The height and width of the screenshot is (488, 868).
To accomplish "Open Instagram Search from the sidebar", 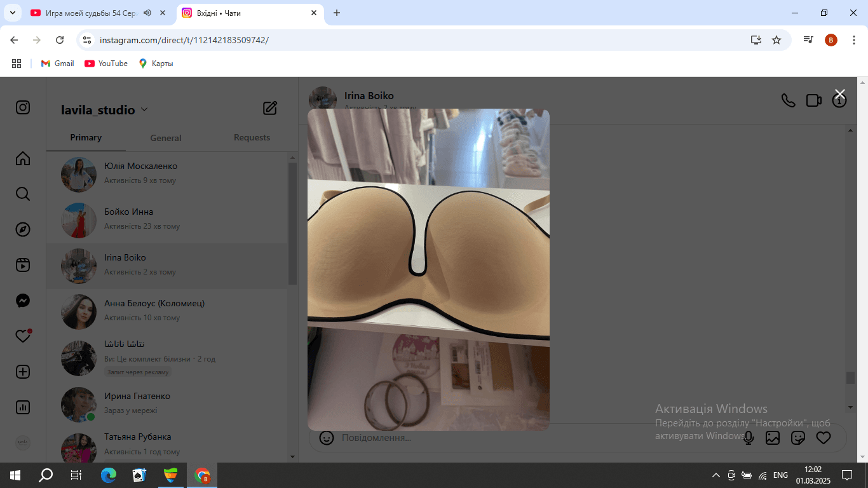I will click(x=23, y=194).
